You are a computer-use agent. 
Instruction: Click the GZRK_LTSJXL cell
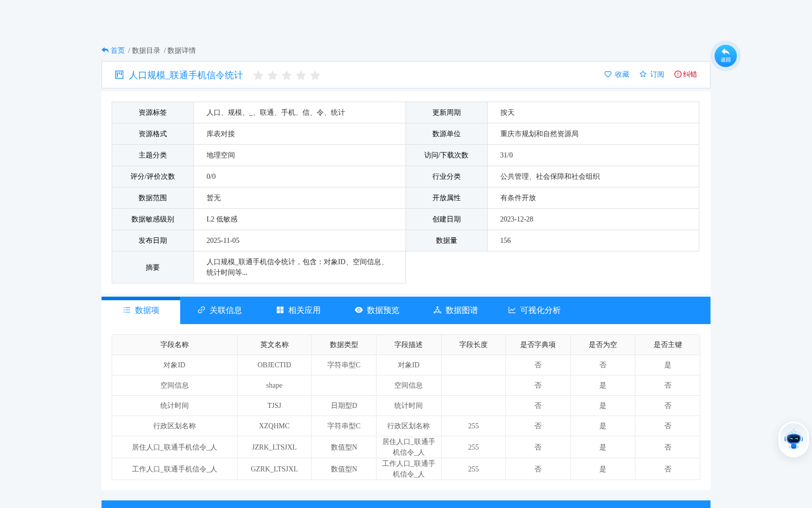[274, 469]
